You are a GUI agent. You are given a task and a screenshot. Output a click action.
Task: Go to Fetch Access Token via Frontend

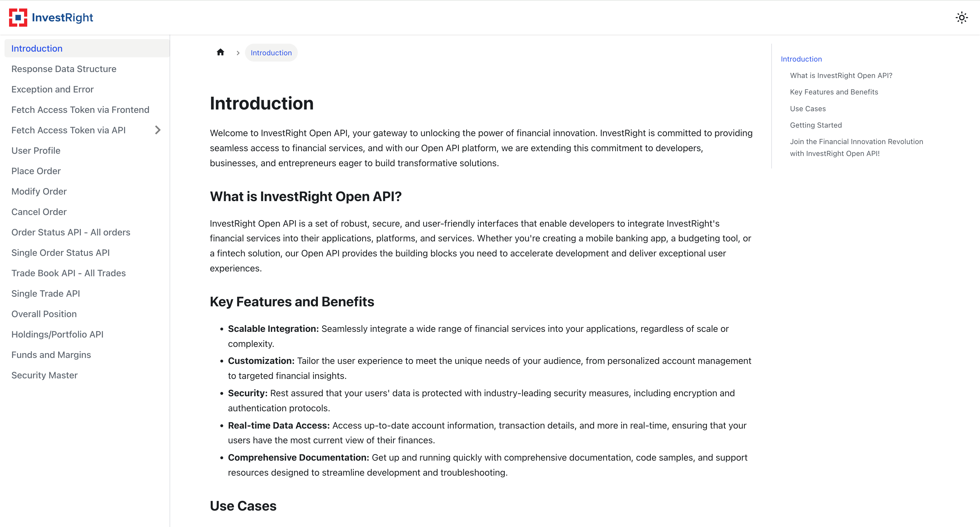(80, 109)
